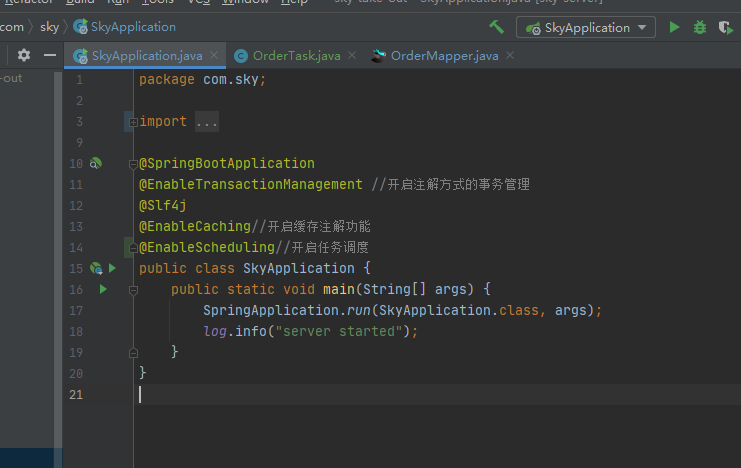This screenshot has width=741, height=468.
Task: Click line number 12 in the gutter
Action: click(76, 206)
